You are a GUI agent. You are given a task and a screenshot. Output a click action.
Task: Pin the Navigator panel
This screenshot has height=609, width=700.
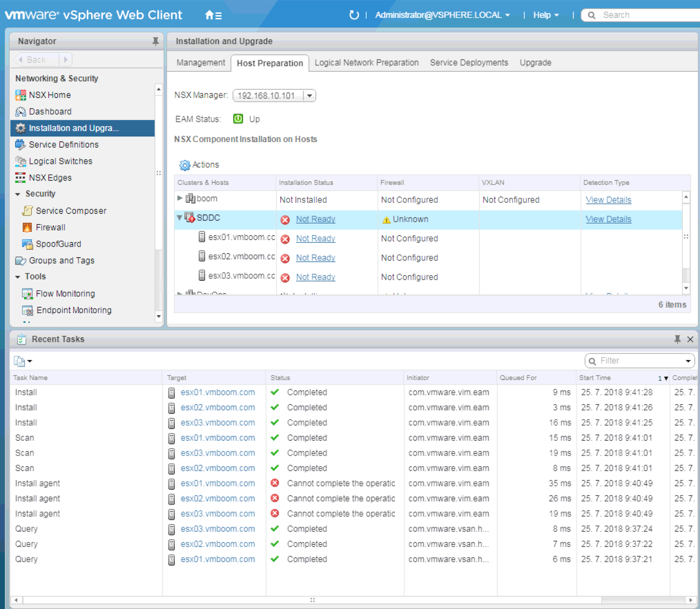pyautogui.click(x=155, y=41)
